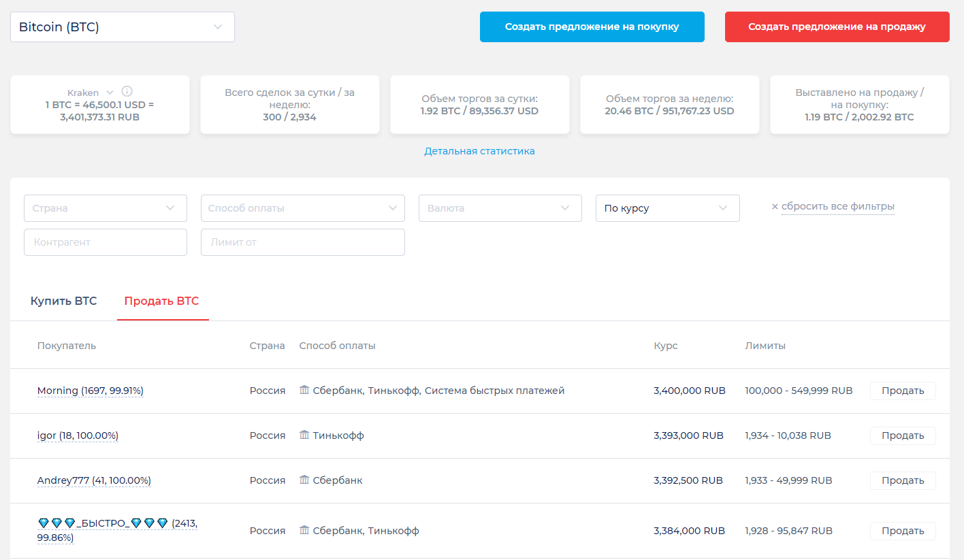Click the Курс column header

(x=666, y=346)
